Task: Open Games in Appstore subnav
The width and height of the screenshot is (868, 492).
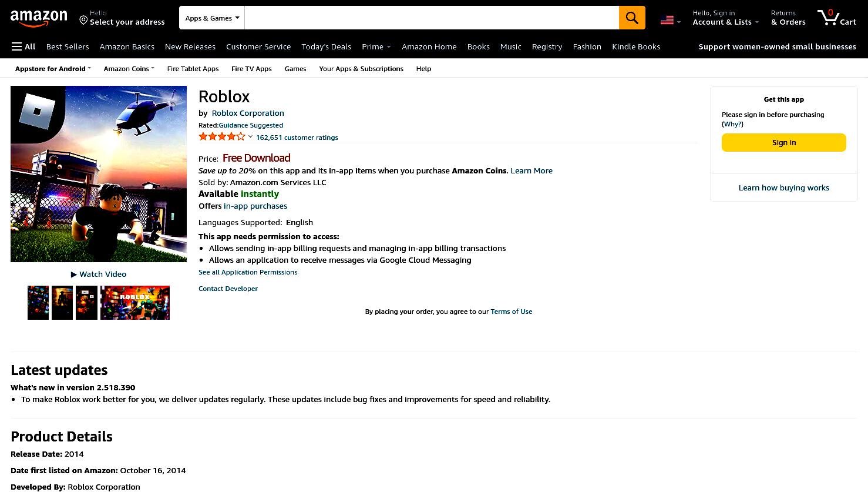Action: (295, 69)
